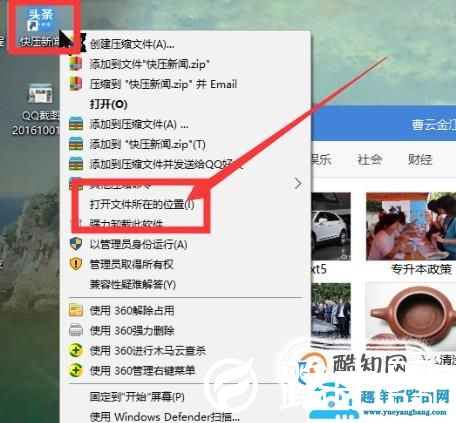Click the icon beside 添加到压缩文件并发送给QQ好友
Screen dimensions: 456x423
tap(76, 164)
